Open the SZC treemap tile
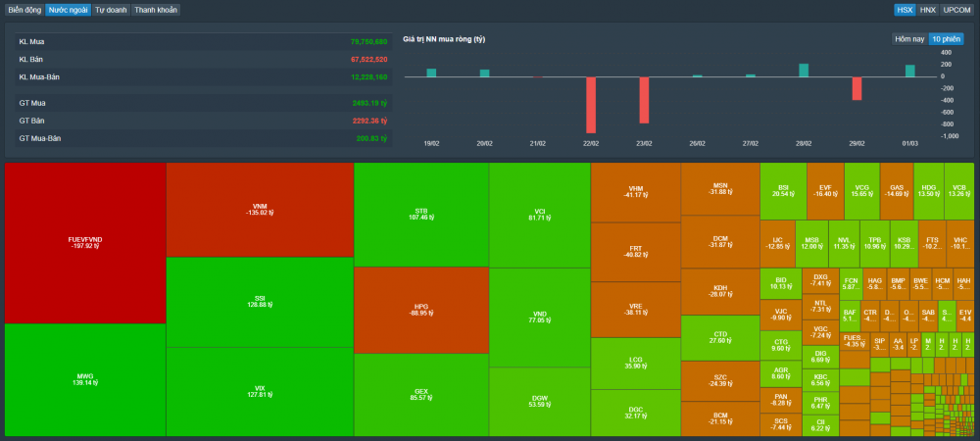 [720, 381]
